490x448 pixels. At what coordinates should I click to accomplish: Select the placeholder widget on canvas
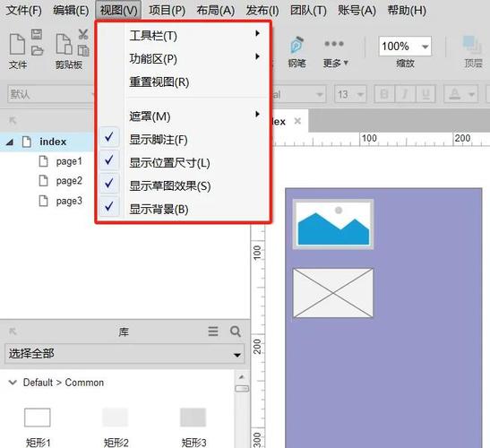click(333, 293)
